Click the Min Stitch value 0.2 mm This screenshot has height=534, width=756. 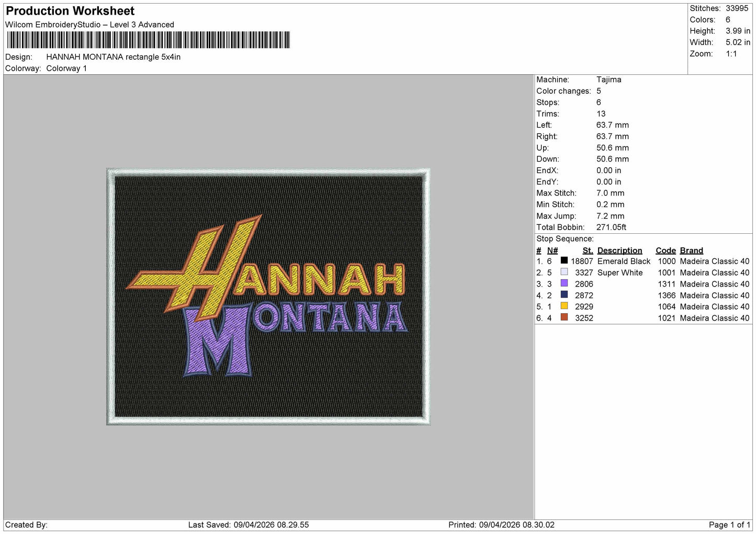(610, 204)
